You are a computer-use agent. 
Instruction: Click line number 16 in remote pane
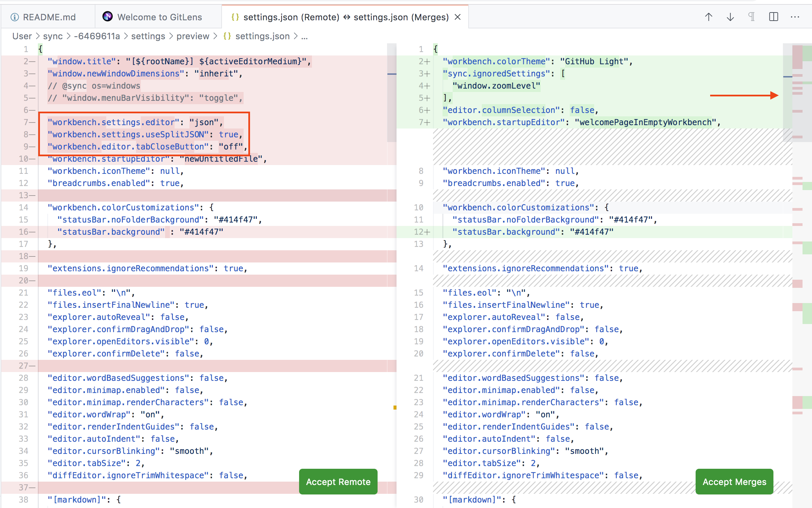[24, 232]
